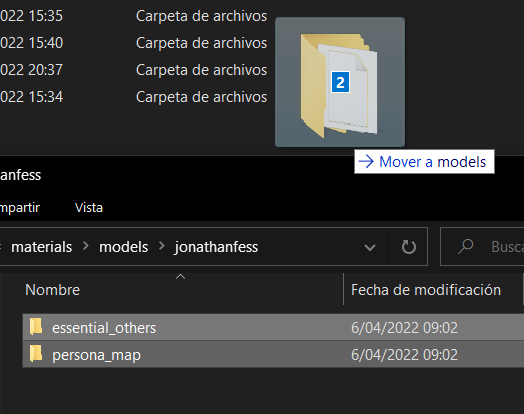
Task: Go to materials in breadcrumb path
Action: point(41,247)
